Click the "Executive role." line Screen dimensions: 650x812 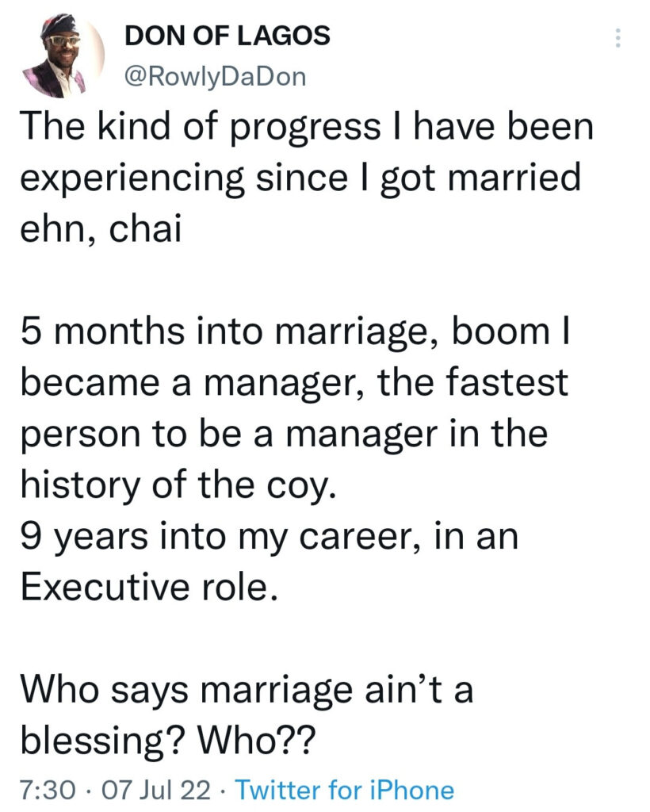pos(150,588)
